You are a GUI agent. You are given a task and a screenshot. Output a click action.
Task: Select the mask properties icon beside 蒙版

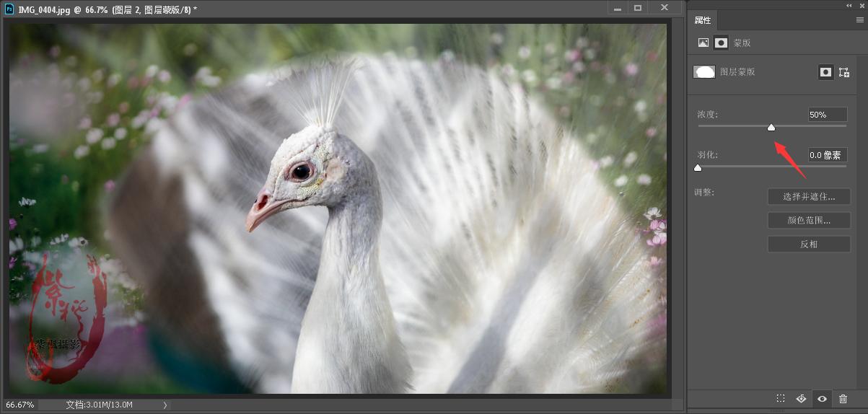pyautogui.click(x=721, y=43)
